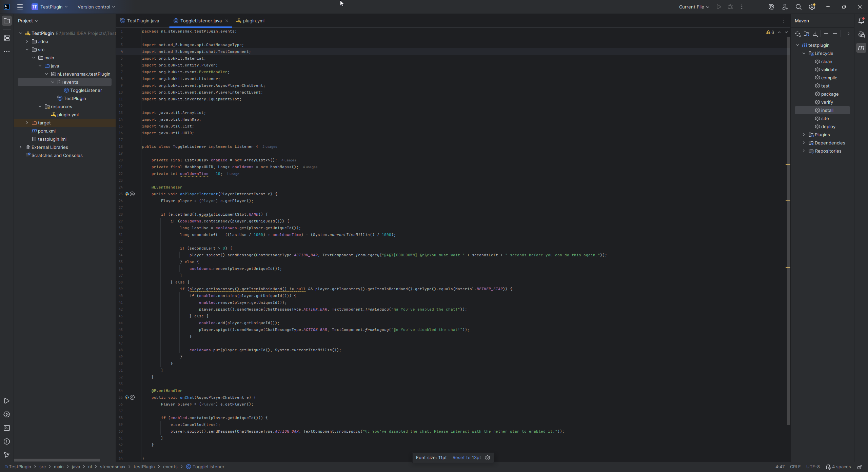Open the Search Everywhere magnifier
This screenshot has height=472, width=868.
click(x=798, y=7)
